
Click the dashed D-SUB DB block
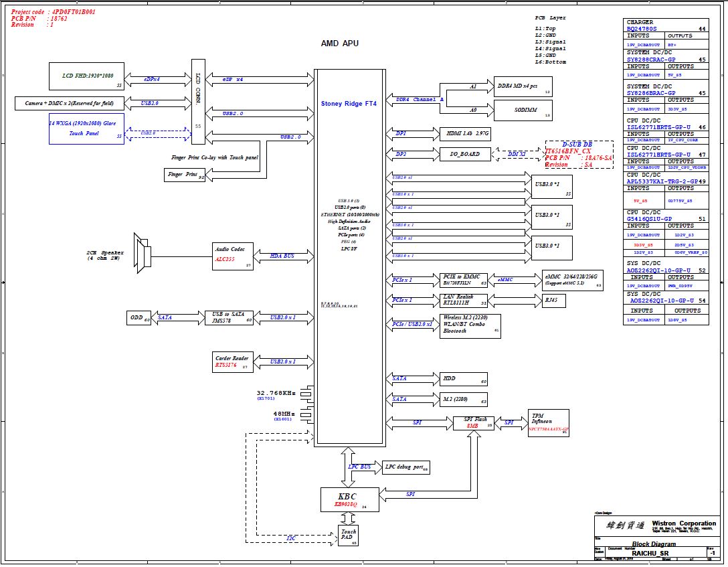tap(579, 155)
